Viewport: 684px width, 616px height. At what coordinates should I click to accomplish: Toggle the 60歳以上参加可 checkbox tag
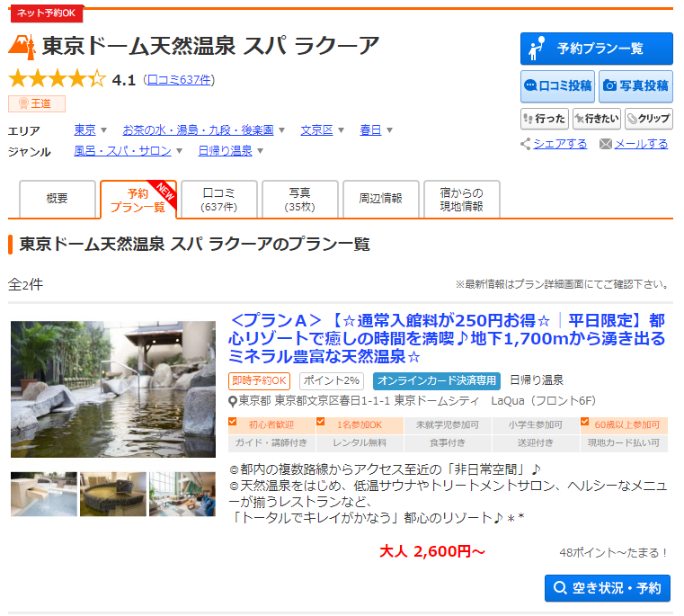tap(626, 424)
